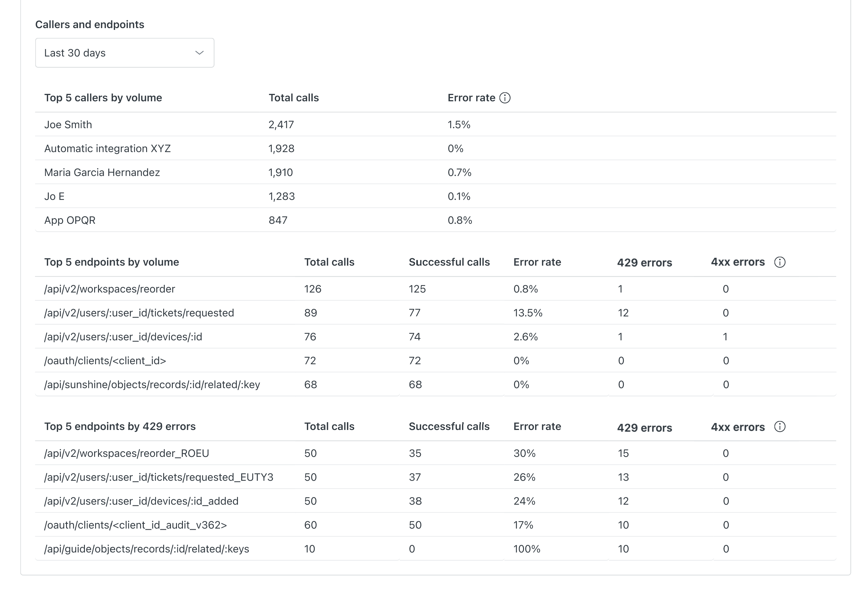Select the Joe Smith caller row
The image size is (868, 594).
click(68, 125)
